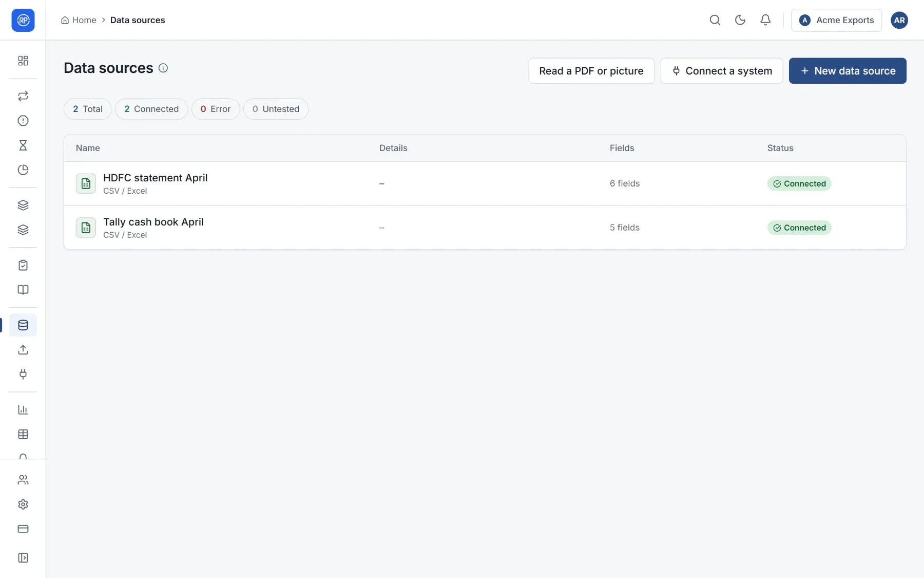The width and height of the screenshot is (924, 578).
Task: Open search with the magnifier icon
Action: [x=715, y=20]
